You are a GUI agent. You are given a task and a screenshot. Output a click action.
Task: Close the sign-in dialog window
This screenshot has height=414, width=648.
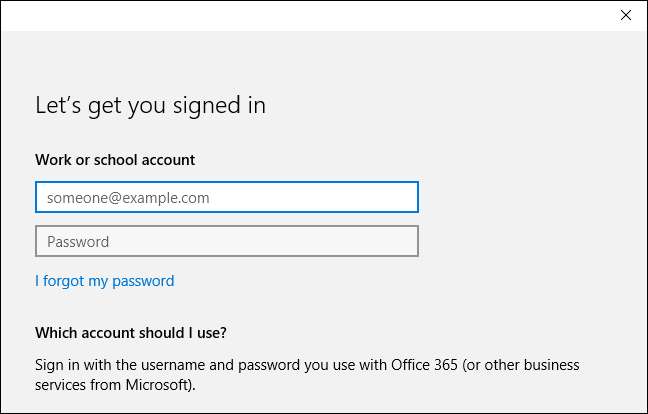coord(625,15)
